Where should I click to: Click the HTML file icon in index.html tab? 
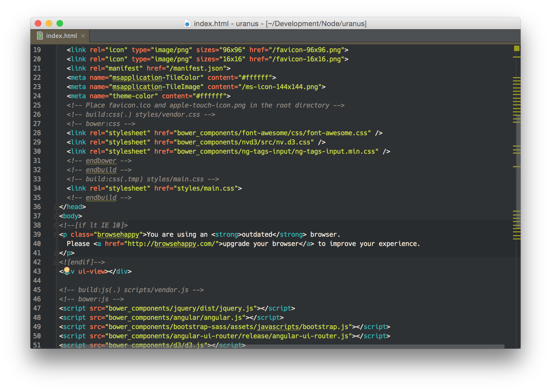[x=40, y=36]
